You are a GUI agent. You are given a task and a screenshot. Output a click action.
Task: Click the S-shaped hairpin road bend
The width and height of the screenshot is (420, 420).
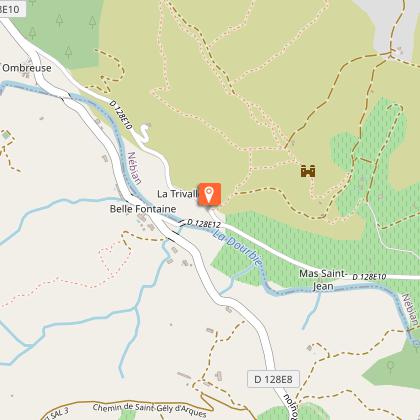coord(144,133)
